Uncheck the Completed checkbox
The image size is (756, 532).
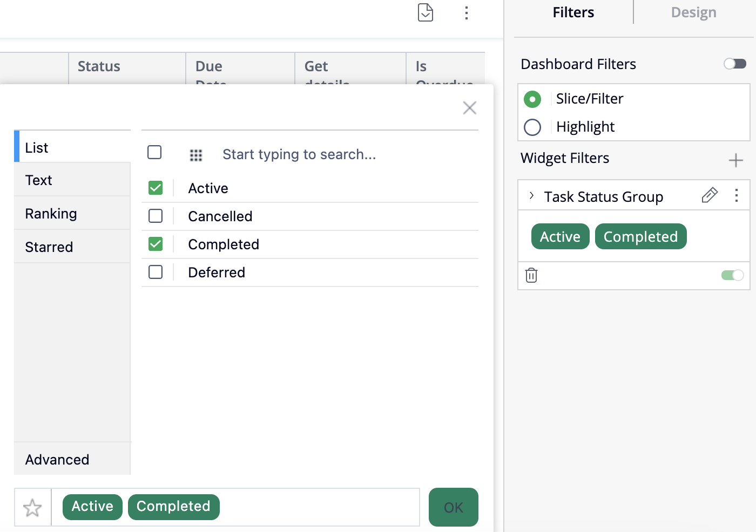pos(156,244)
